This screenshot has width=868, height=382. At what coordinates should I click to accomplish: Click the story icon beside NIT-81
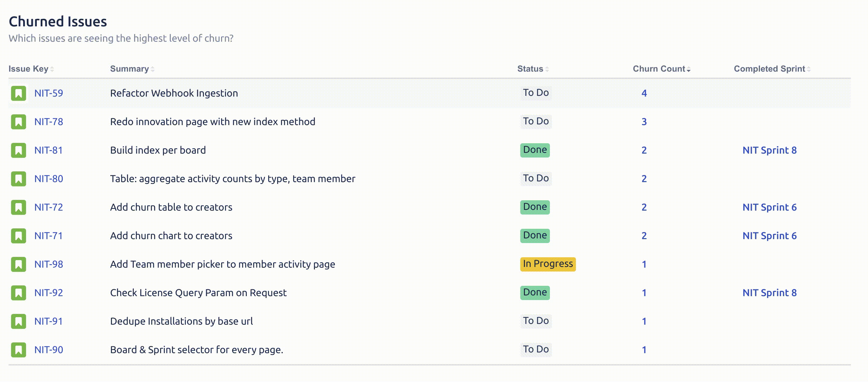19,150
